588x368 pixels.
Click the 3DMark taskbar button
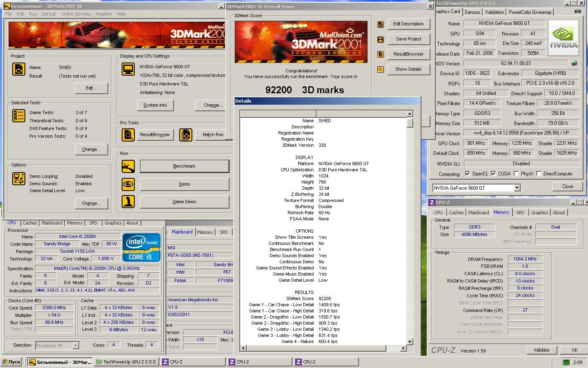tap(60, 362)
